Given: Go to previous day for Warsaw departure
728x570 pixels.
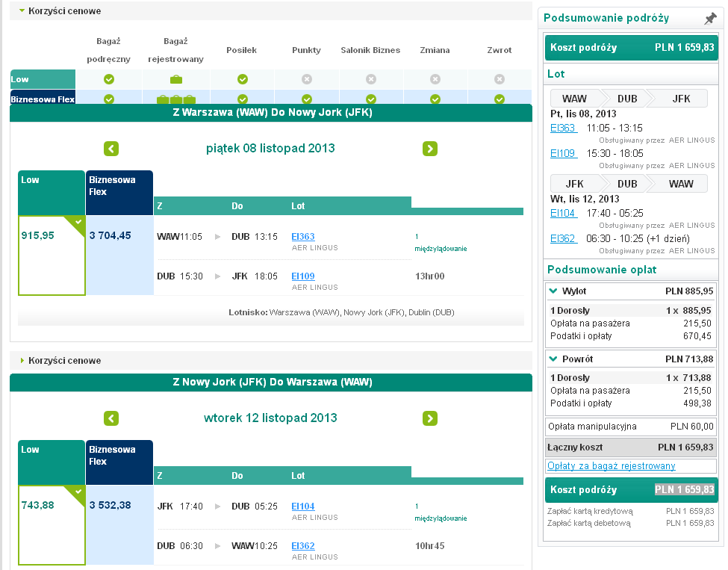Looking at the screenshot, I should click(x=111, y=149).
